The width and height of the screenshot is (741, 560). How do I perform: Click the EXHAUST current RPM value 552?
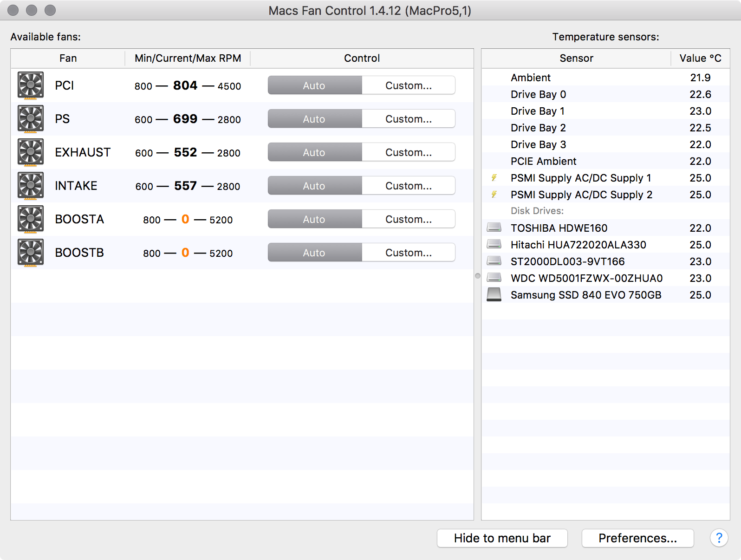point(185,152)
